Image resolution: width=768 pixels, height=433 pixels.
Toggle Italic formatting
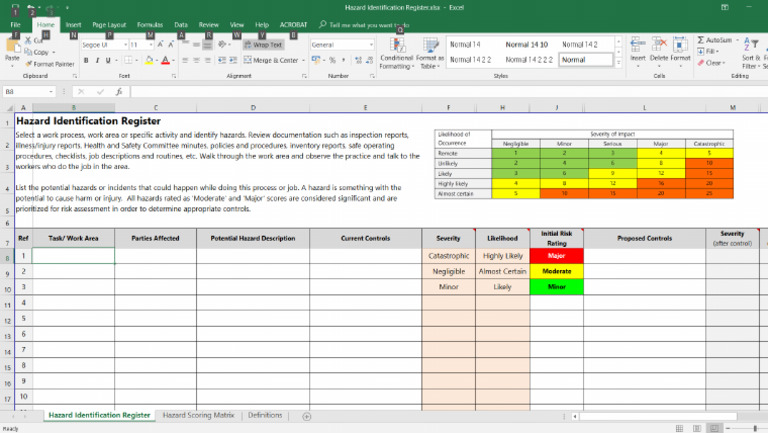tap(97, 60)
